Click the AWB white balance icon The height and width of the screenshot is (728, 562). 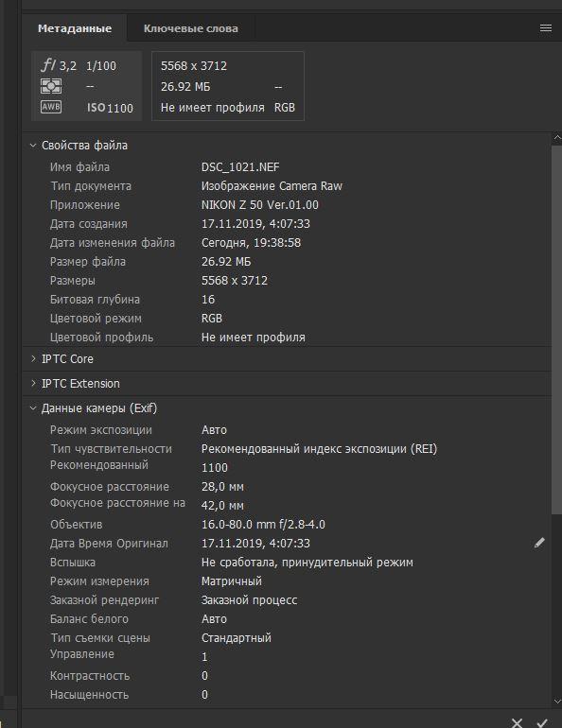point(51,107)
